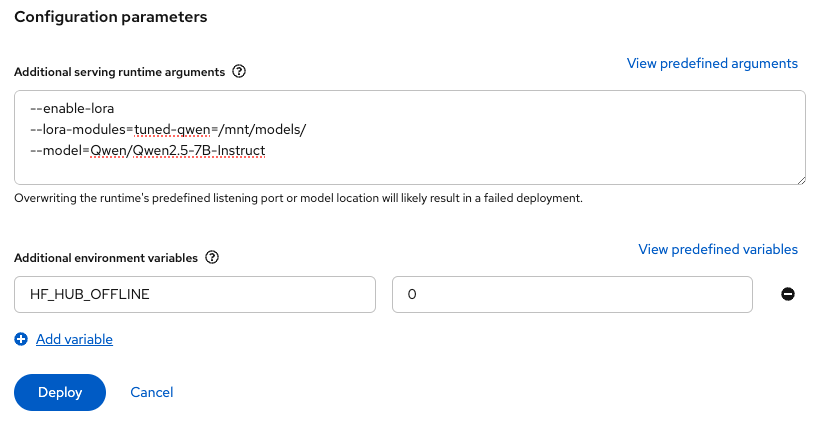Remove the HF_HUB_OFFLINE variable with minus icon
817x425 pixels.
pyautogui.click(x=788, y=294)
